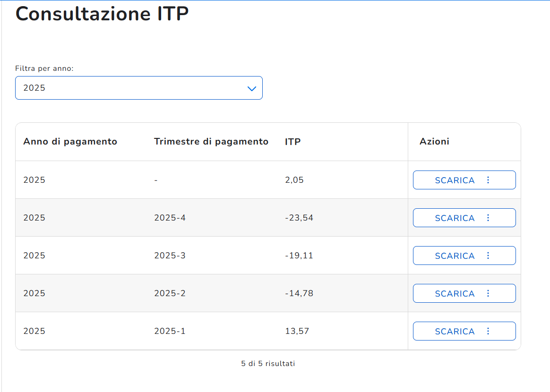
Task: Click the Consultazione ITP page title
Action: 102,14
